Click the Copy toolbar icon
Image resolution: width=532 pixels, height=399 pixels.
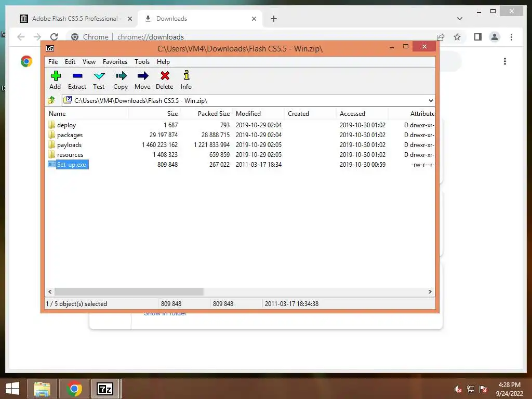tap(121, 76)
